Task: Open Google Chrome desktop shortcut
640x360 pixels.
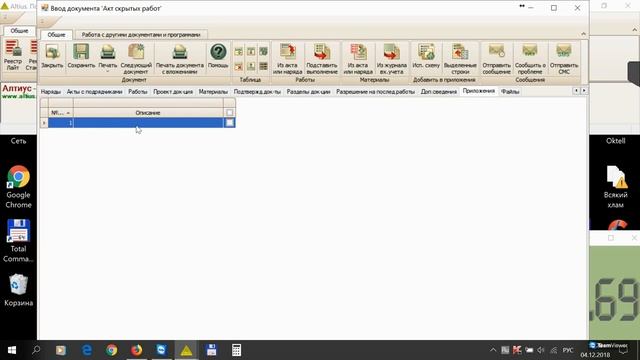Action: click(18, 187)
